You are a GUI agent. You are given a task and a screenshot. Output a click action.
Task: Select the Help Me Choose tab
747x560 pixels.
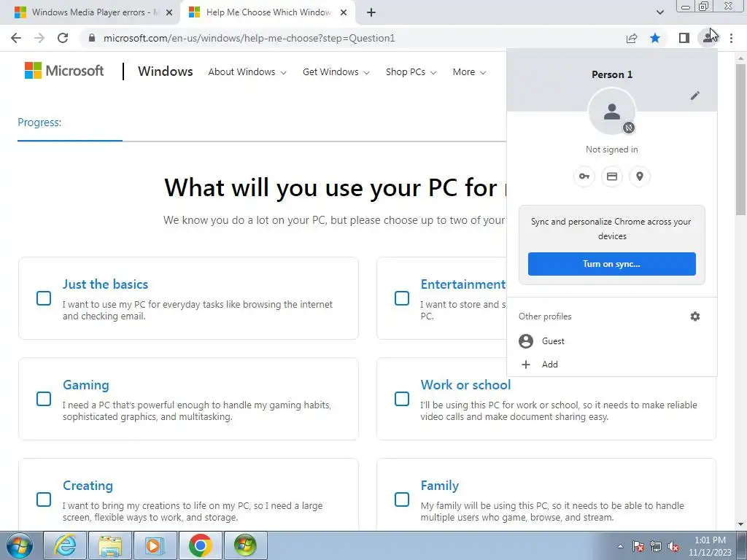click(x=267, y=12)
